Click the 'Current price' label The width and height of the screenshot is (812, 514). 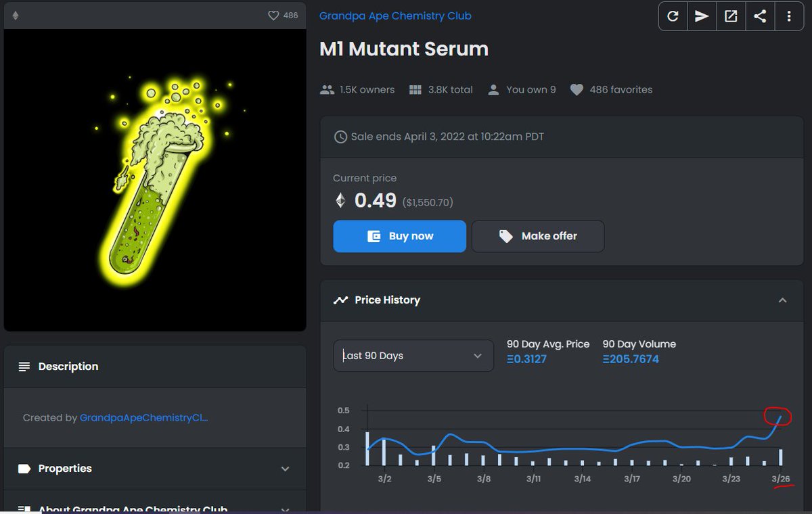point(365,179)
